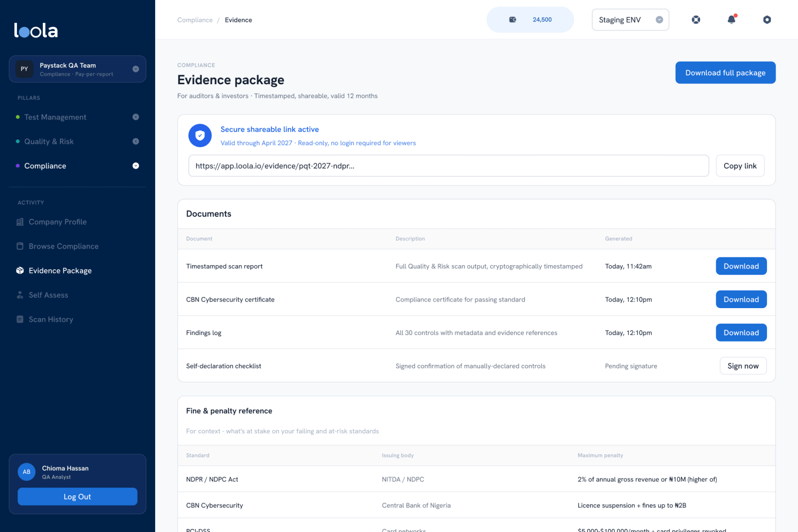Click the shareable evidence URL field
The width and height of the screenshot is (798, 532).
[448, 166]
